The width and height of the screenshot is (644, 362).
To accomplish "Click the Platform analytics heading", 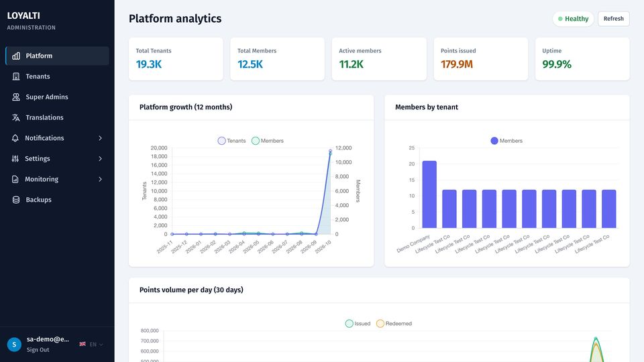I will click(175, 19).
